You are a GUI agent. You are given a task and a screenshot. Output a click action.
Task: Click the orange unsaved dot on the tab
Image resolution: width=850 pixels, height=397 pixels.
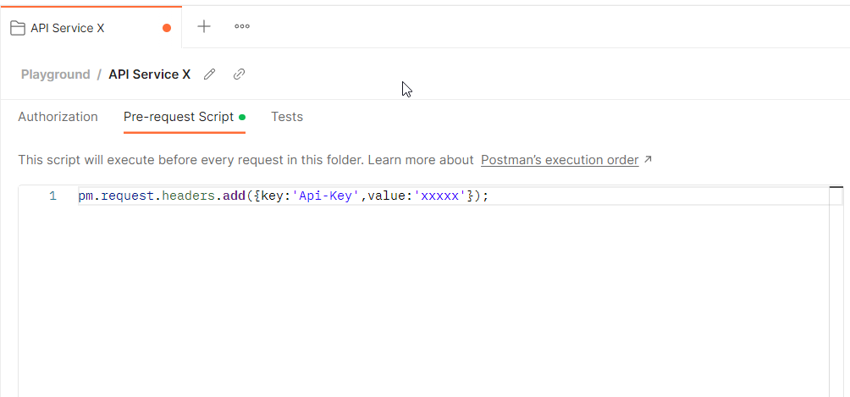pos(167,28)
